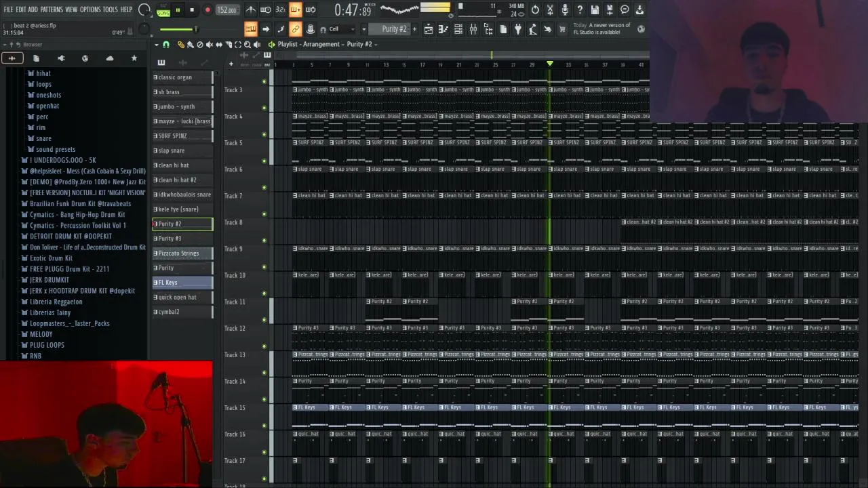Select the delete tool in Playlist toolbar
Viewport: 868px width, 488px height.
pyautogui.click(x=200, y=44)
